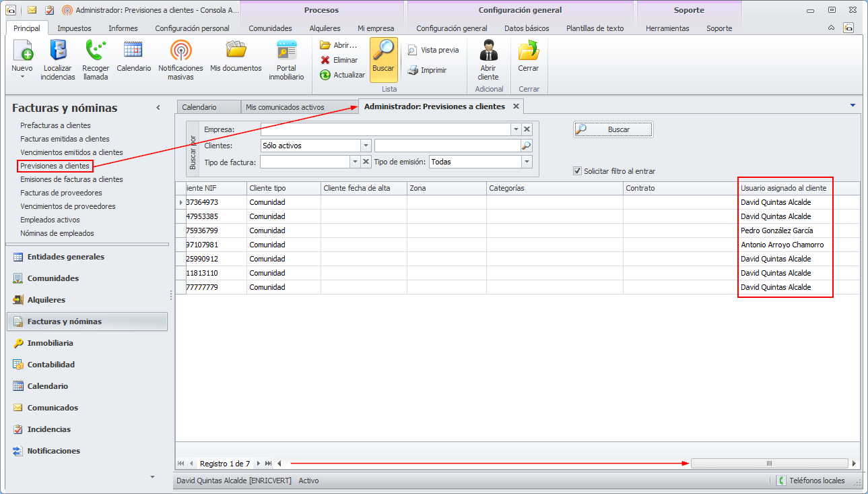Expand the Nuevo dropdown arrow
The image size is (868, 494).
[22, 77]
